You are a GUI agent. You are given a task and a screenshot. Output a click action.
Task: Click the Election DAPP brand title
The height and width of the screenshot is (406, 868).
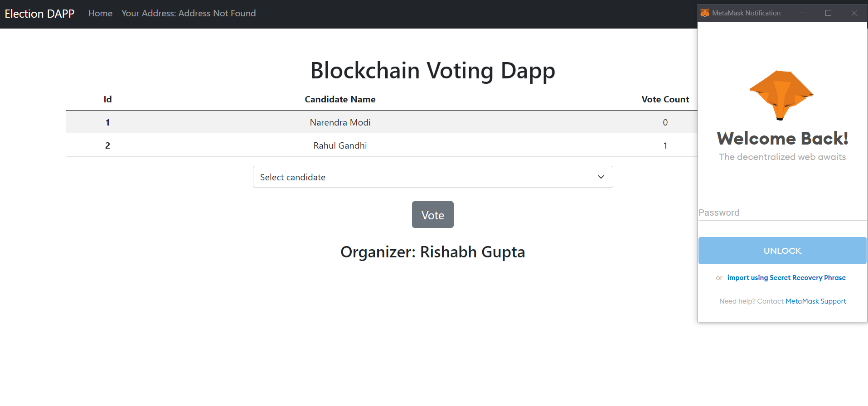(x=39, y=14)
